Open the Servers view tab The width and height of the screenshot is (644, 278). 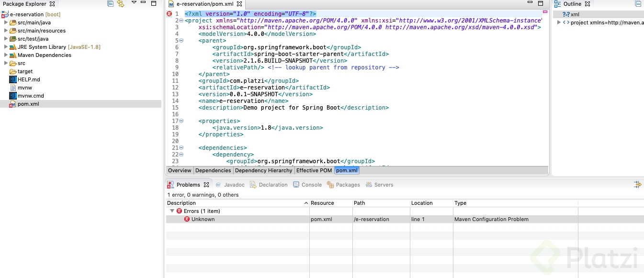coord(379,185)
